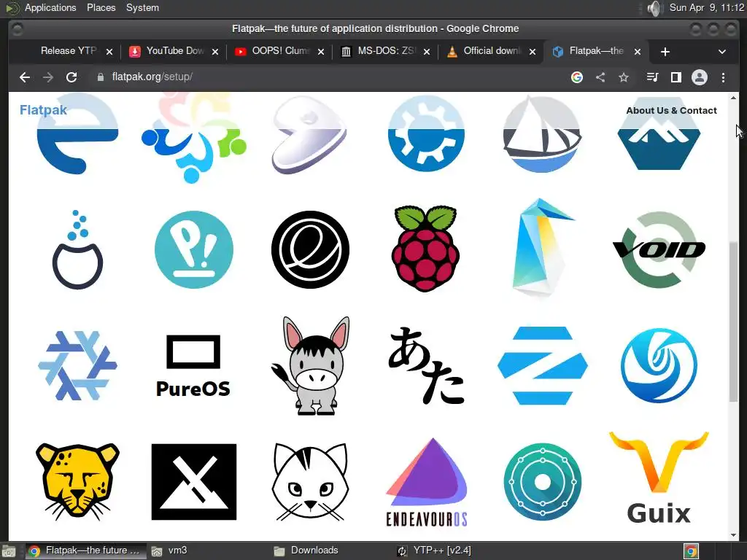Choose the elementary OS logo
Image resolution: width=747 pixels, height=560 pixels.
310,249
